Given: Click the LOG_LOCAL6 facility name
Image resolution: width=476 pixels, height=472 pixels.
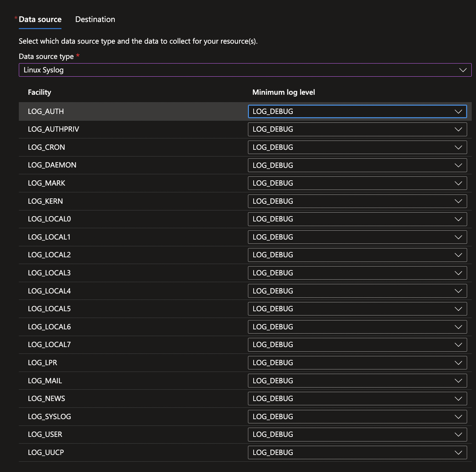Looking at the screenshot, I should pyautogui.click(x=49, y=327).
